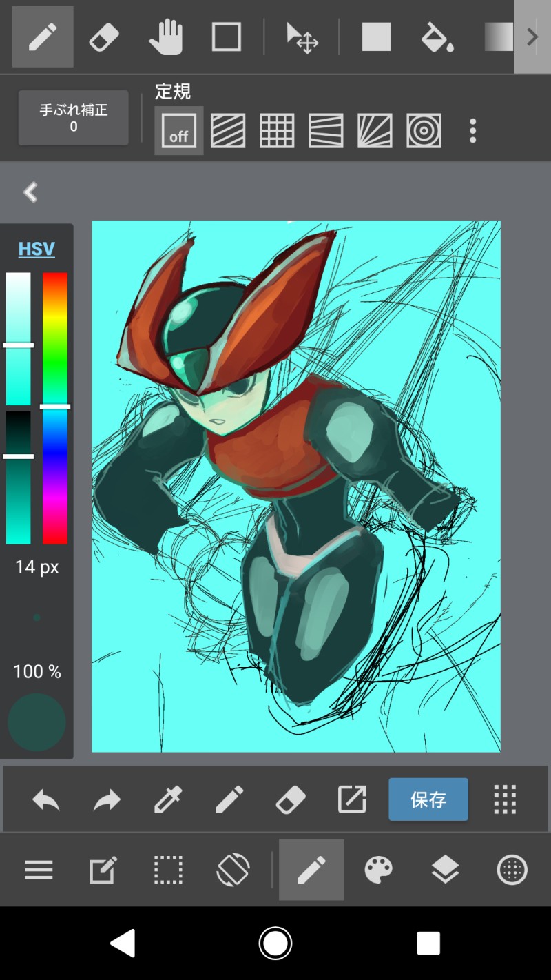Screen dimensions: 551x980
Task: Select the rectangle outline shape tool
Action: pyautogui.click(x=227, y=37)
